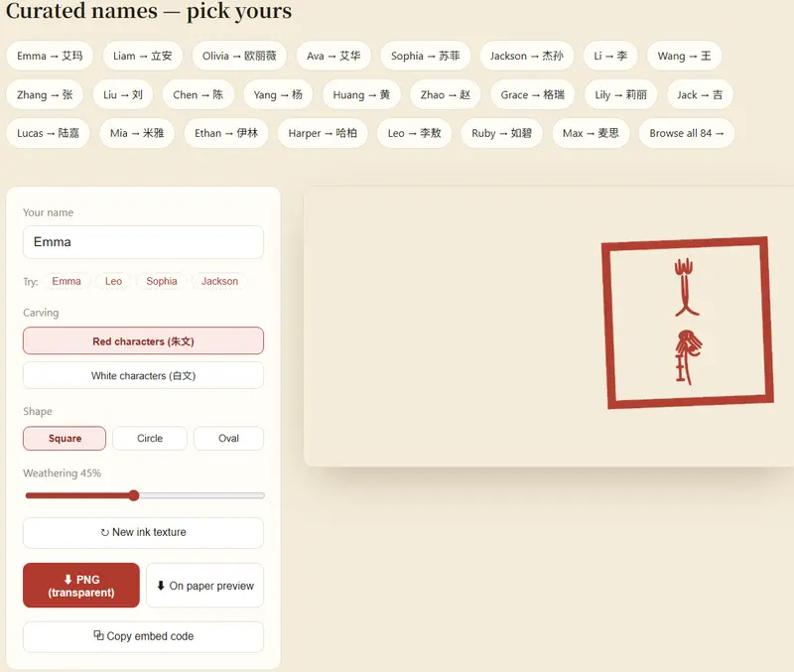Pick the curated name Lucas
The image size is (794, 672).
[48, 133]
